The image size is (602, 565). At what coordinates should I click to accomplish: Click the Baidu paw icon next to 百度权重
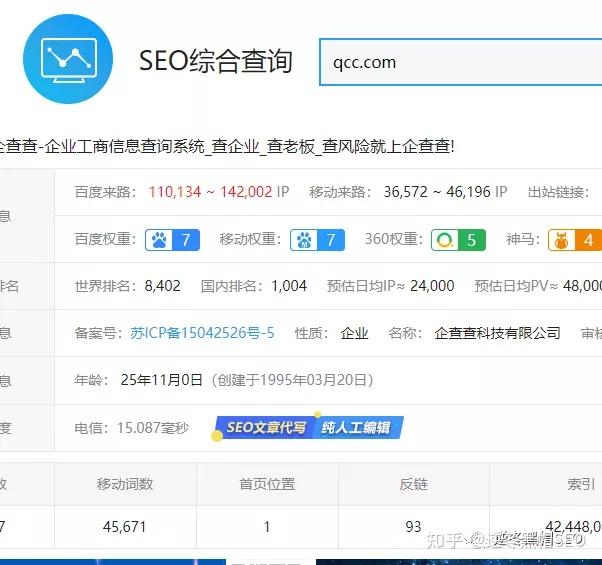159,240
